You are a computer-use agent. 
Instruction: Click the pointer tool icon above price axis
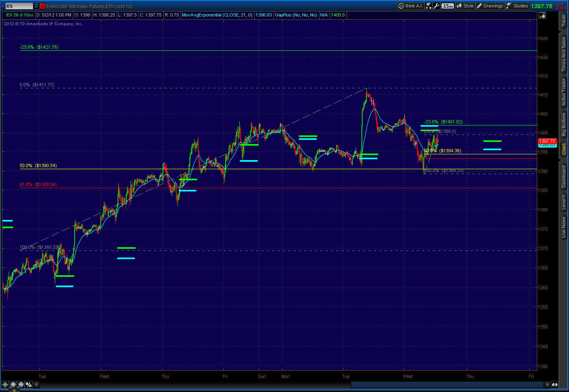click(x=543, y=15)
